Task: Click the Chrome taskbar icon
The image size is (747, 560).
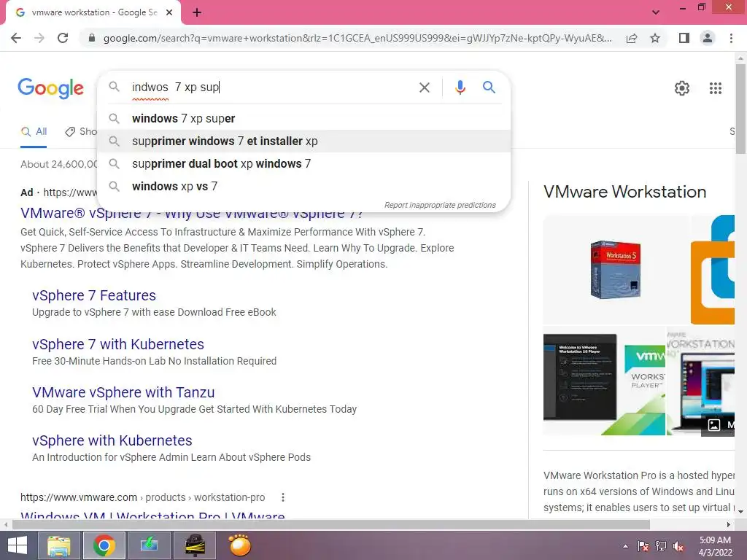Action: point(104,545)
